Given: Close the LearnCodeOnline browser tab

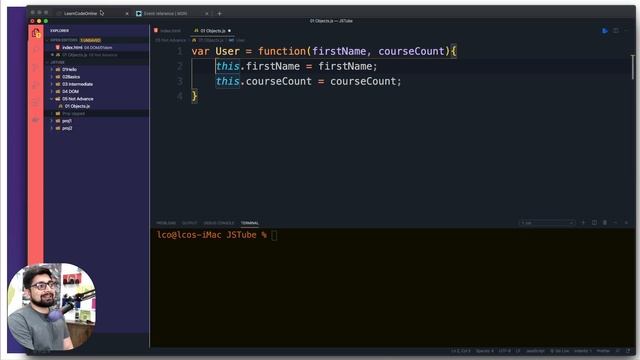Looking at the screenshot, I should (127, 13).
